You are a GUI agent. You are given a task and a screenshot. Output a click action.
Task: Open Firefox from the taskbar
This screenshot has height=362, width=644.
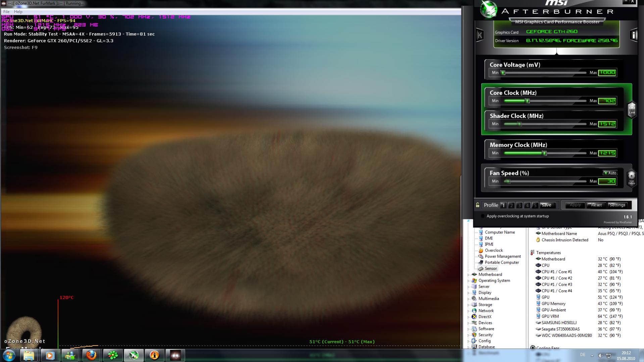(x=91, y=355)
